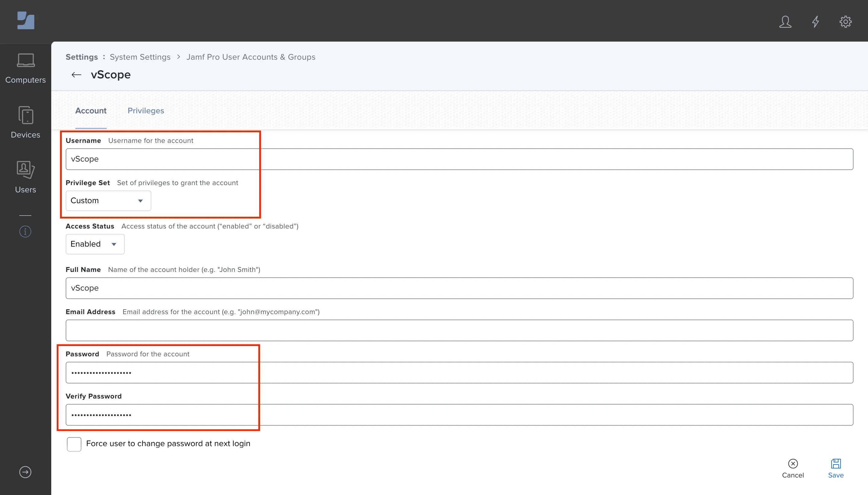
Task: Enable the Access Status toggle
Action: point(95,244)
